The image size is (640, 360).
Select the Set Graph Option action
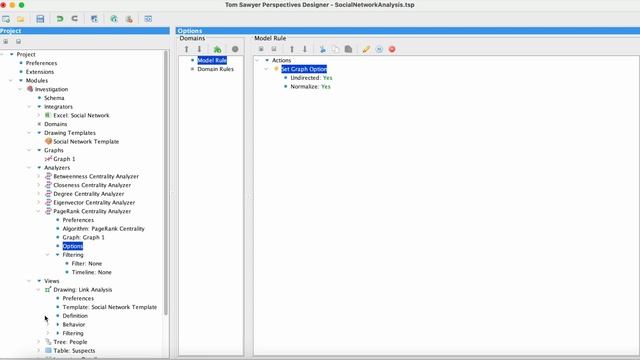point(304,69)
